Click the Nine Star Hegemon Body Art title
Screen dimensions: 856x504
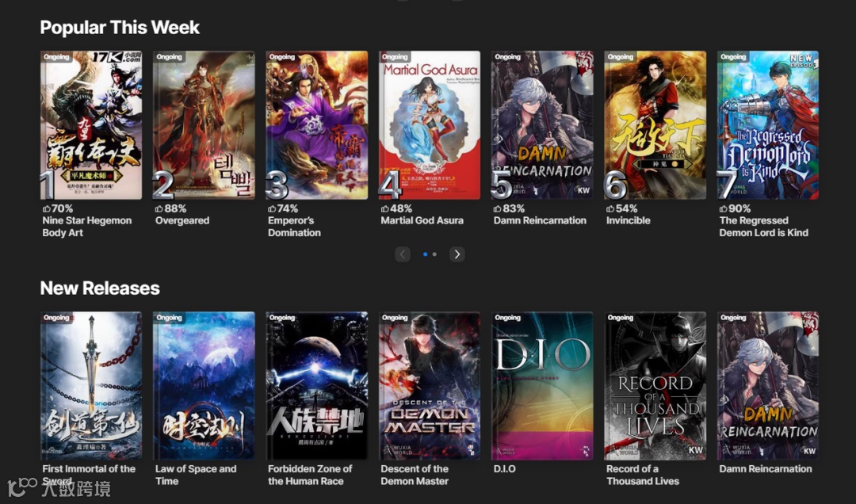pos(87,227)
